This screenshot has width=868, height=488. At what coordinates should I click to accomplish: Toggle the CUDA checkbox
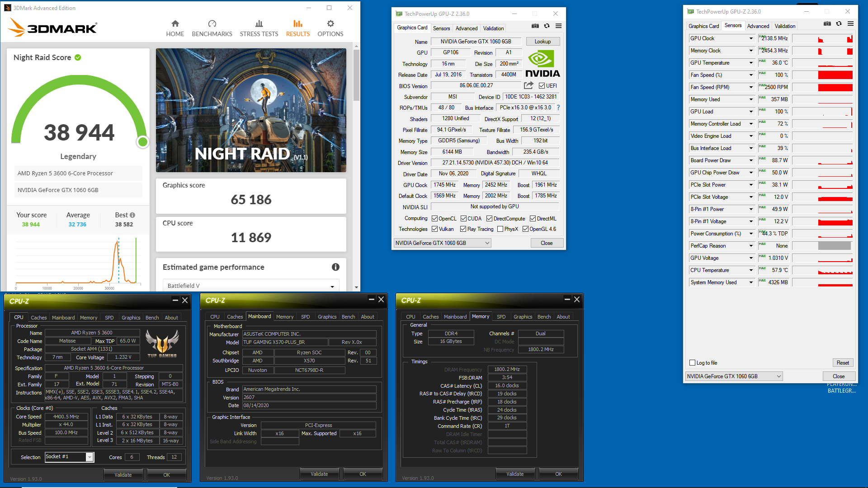click(463, 219)
